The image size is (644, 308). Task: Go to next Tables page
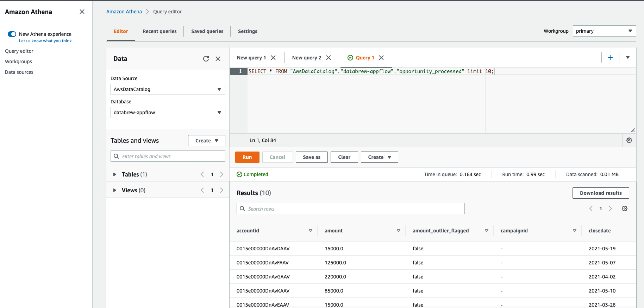click(222, 174)
